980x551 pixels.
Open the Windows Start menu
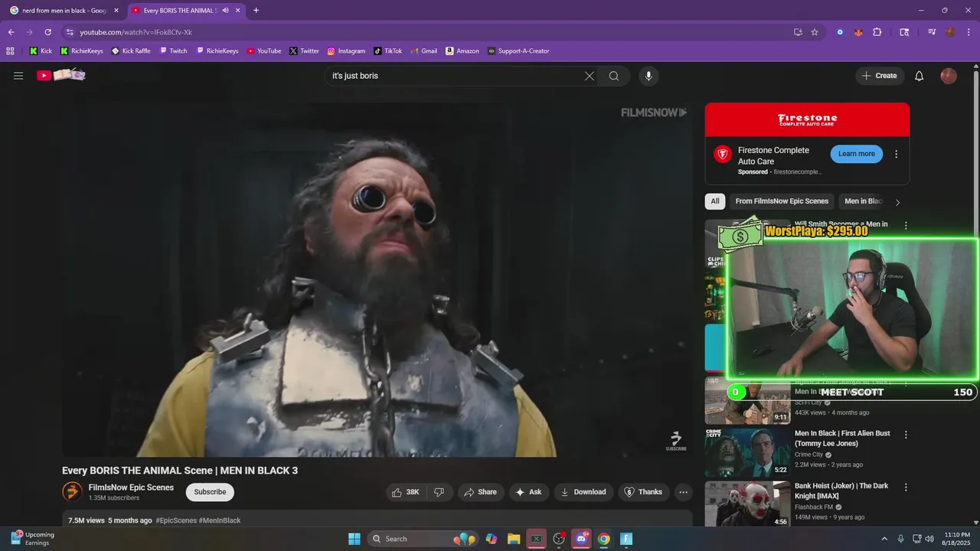point(354,539)
